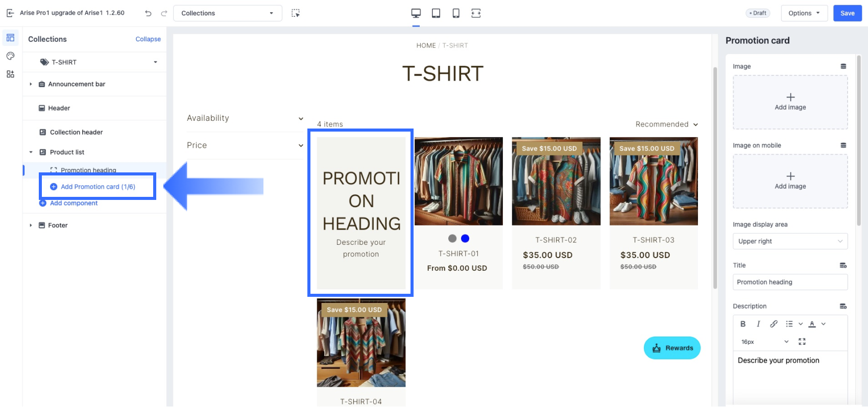
Task: Click the undo arrow icon
Action: 148,13
